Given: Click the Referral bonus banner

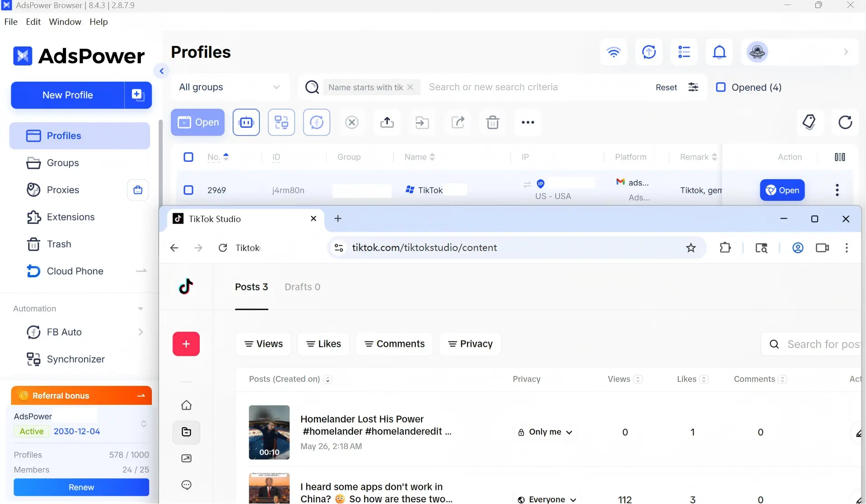Looking at the screenshot, I should pyautogui.click(x=81, y=396).
